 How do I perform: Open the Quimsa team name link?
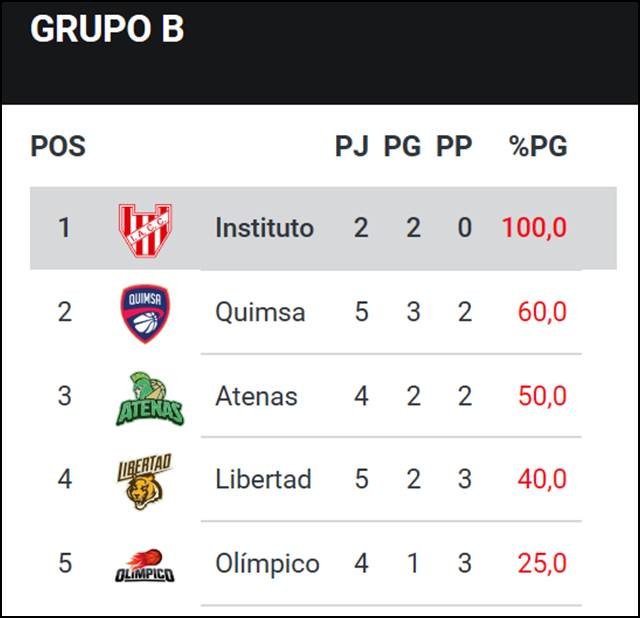[260, 312]
